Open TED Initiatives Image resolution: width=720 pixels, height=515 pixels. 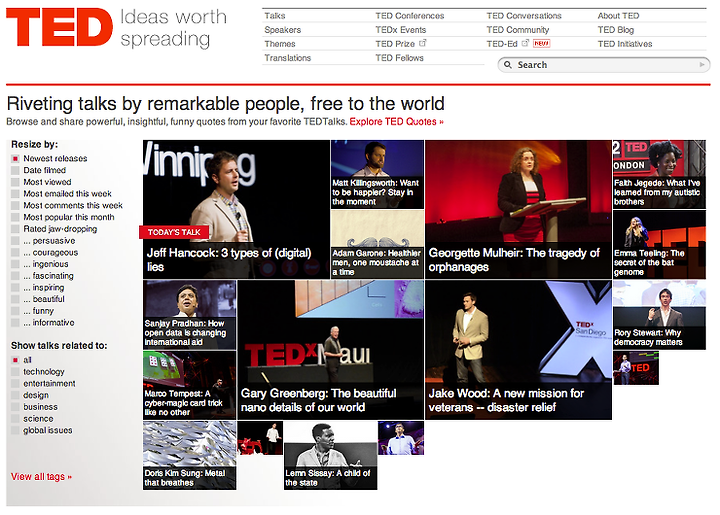624,44
